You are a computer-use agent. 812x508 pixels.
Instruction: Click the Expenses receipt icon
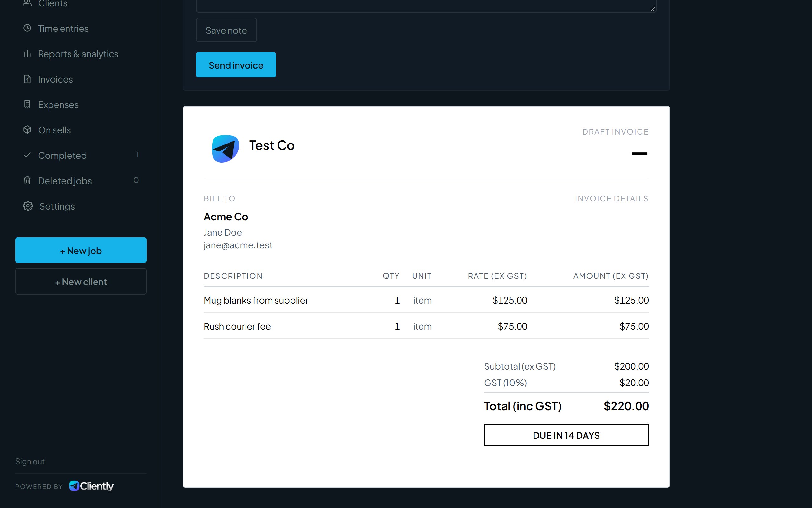click(x=27, y=104)
